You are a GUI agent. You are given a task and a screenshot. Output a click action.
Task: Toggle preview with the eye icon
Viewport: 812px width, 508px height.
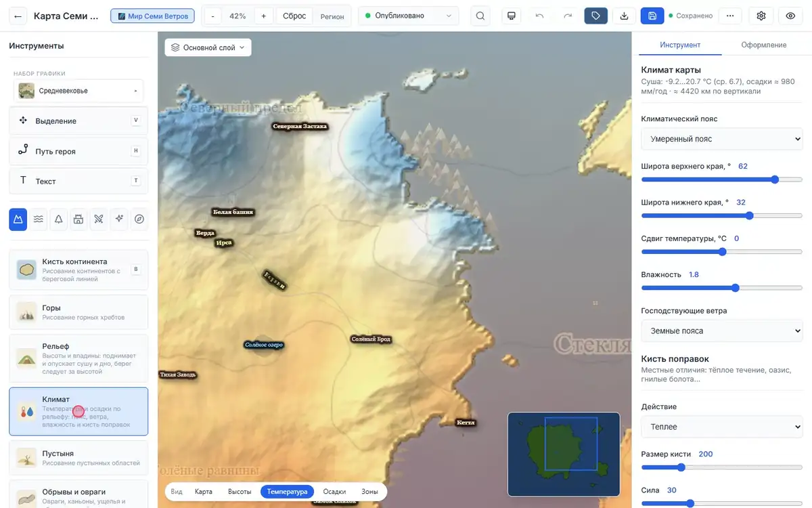(790, 16)
